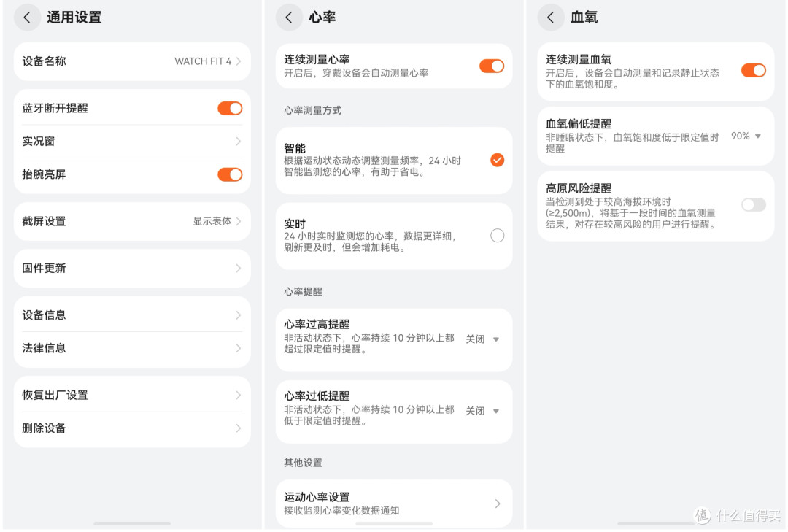Tap the 实时 option title
The image size is (788, 532).
pos(295,224)
